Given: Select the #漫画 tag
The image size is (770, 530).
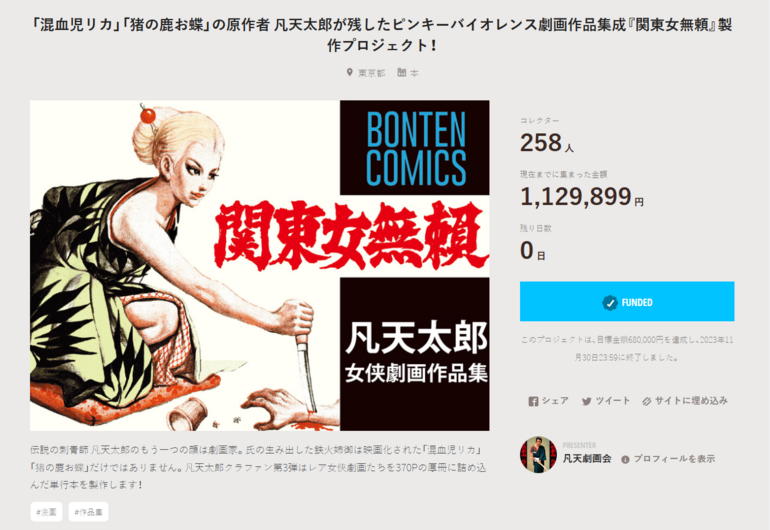Looking at the screenshot, I should click(x=46, y=512).
